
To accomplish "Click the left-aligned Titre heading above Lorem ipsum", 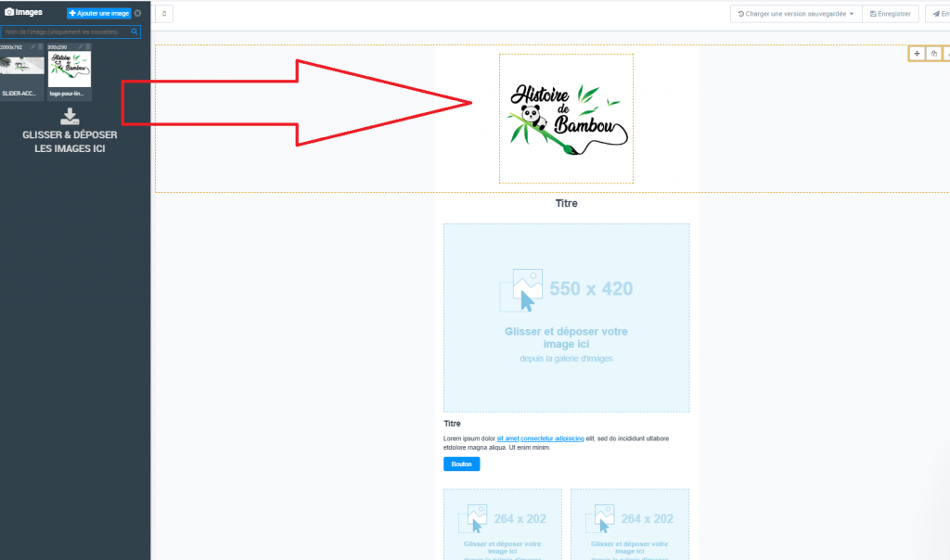I will coord(452,424).
